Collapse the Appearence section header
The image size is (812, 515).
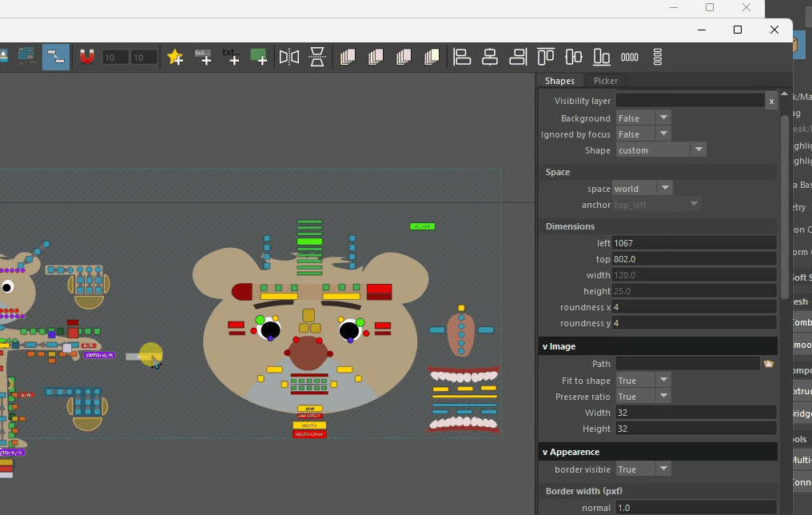coord(659,452)
